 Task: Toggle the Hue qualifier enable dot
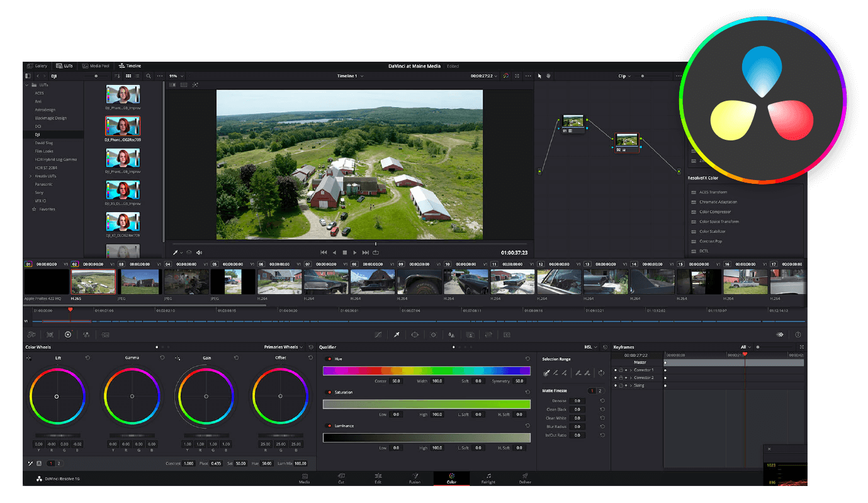tap(330, 358)
